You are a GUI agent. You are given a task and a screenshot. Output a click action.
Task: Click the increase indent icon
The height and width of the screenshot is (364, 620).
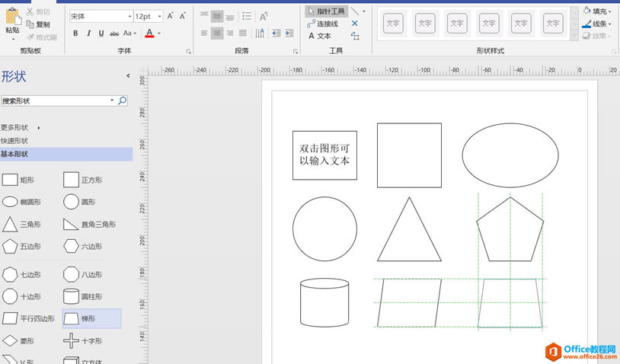pos(289,34)
